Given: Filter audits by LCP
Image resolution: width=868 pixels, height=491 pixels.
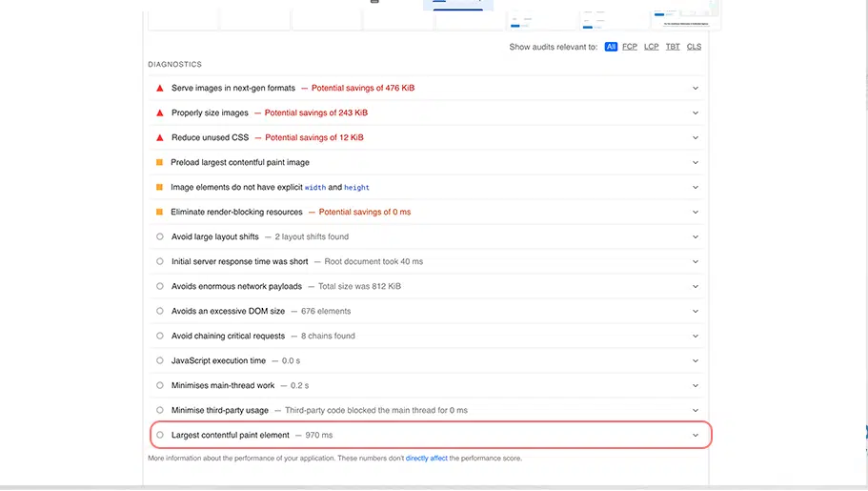Looking at the screenshot, I should 651,47.
